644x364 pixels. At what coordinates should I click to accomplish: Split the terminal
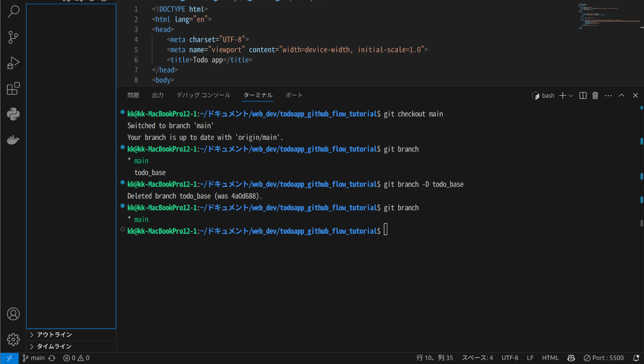(583, 96)
